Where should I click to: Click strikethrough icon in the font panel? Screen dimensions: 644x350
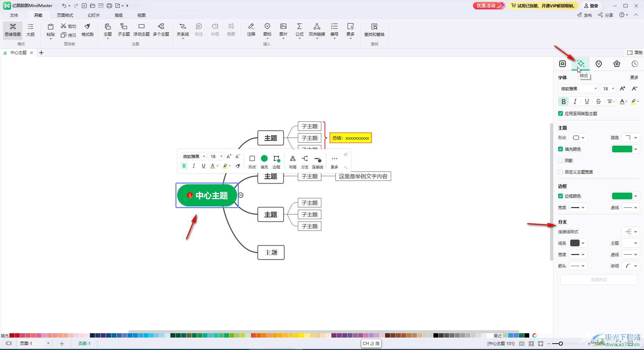point(598,101)
